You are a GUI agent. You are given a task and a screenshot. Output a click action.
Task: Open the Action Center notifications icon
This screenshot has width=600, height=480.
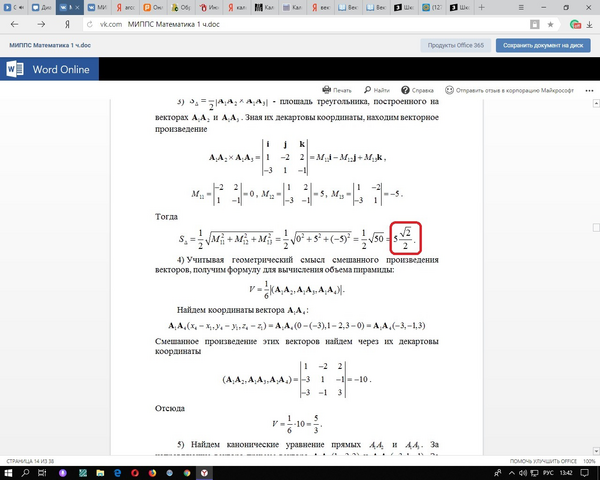(x=585, y=473)
